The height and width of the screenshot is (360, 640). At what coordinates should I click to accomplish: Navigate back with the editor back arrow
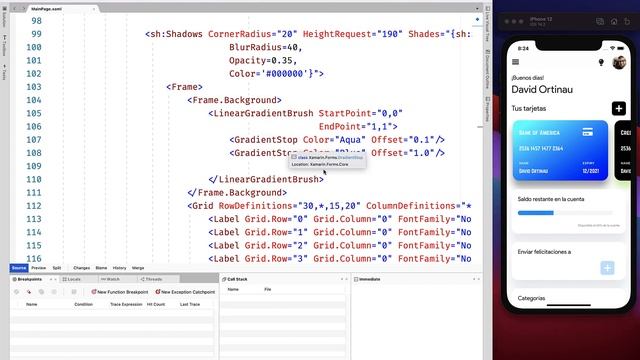point(15,9)
